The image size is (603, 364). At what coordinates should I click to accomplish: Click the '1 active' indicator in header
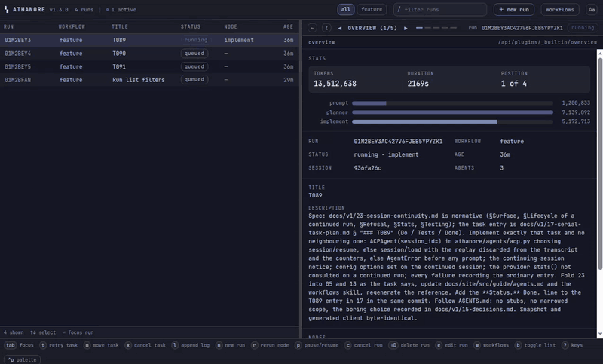tap(121, 10)
